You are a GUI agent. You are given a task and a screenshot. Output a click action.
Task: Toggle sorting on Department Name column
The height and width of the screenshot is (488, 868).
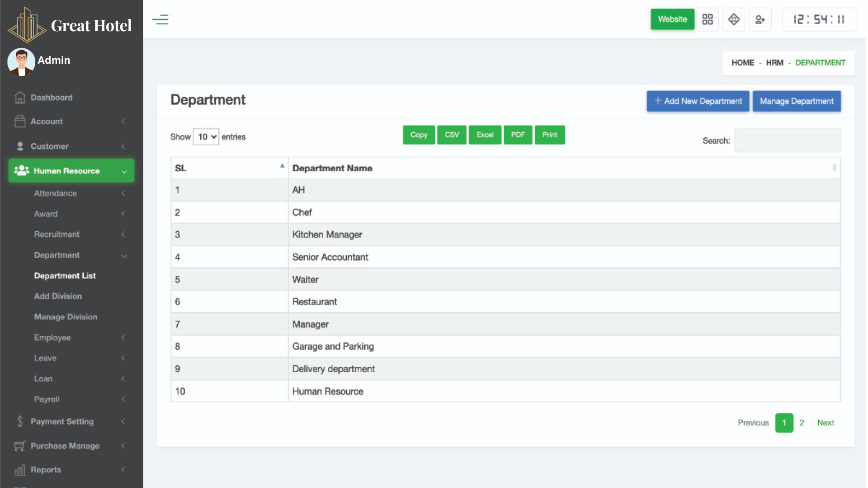point(834,168)
